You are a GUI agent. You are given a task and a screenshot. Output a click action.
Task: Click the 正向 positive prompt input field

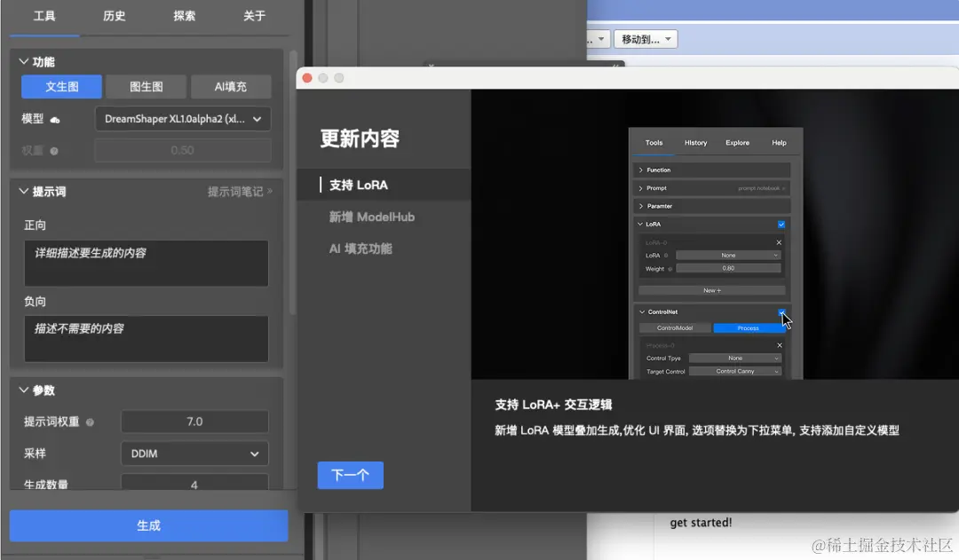[x=146, y=263]
